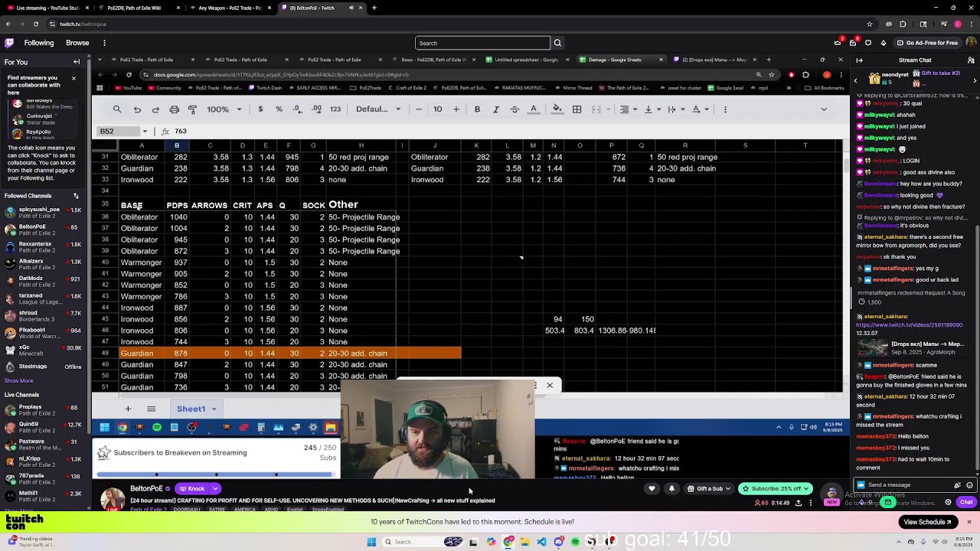
Task: Click Subscribe: 25% off button
Action: pyautogui.click(x=776, y=488)
